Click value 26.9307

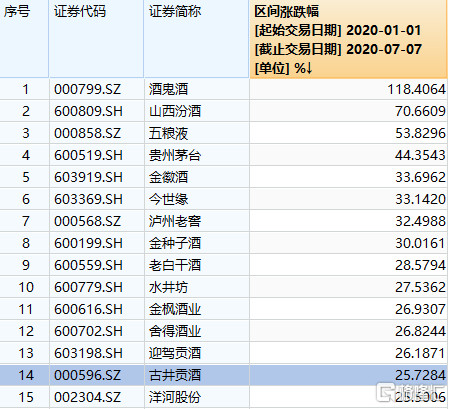coord(420,309)
